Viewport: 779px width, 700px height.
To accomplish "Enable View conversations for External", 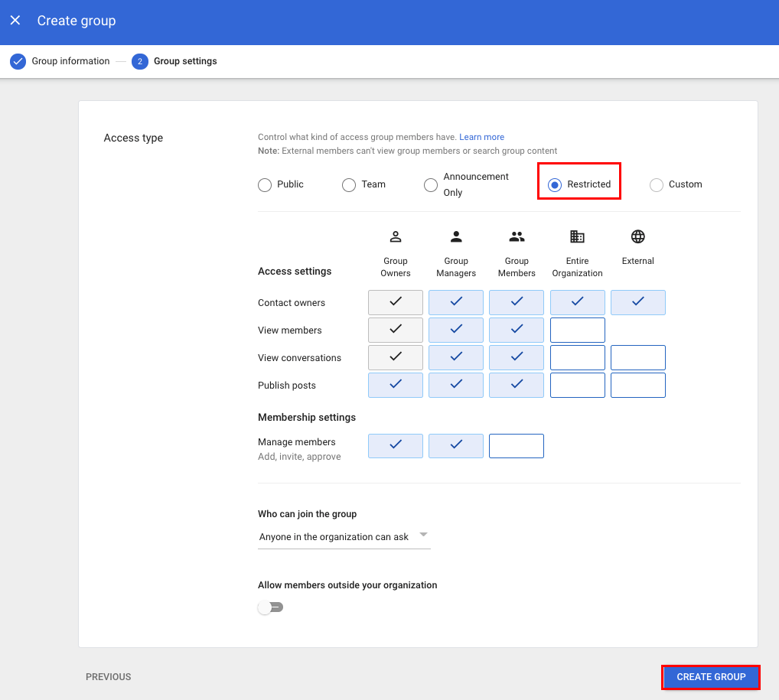I will pos(638,358).
